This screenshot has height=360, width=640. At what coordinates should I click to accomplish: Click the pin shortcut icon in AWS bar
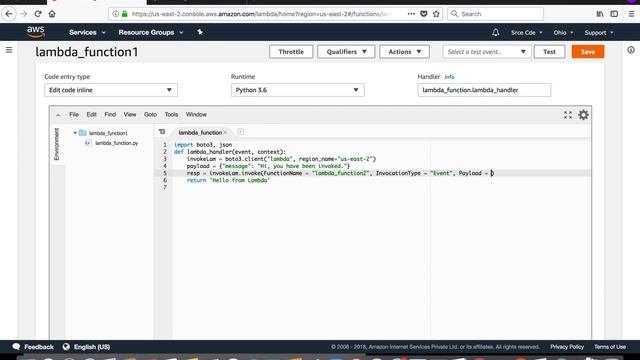pos(200,32)
